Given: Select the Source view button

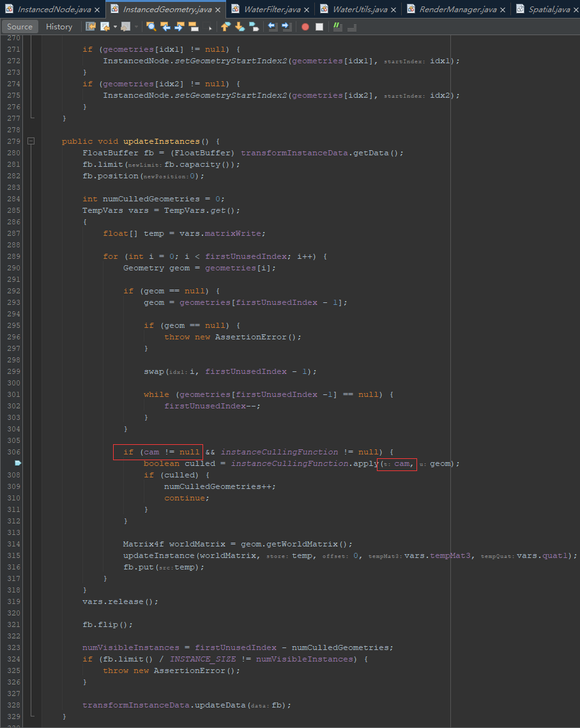Looking at the screenshot, I should 20,26.
